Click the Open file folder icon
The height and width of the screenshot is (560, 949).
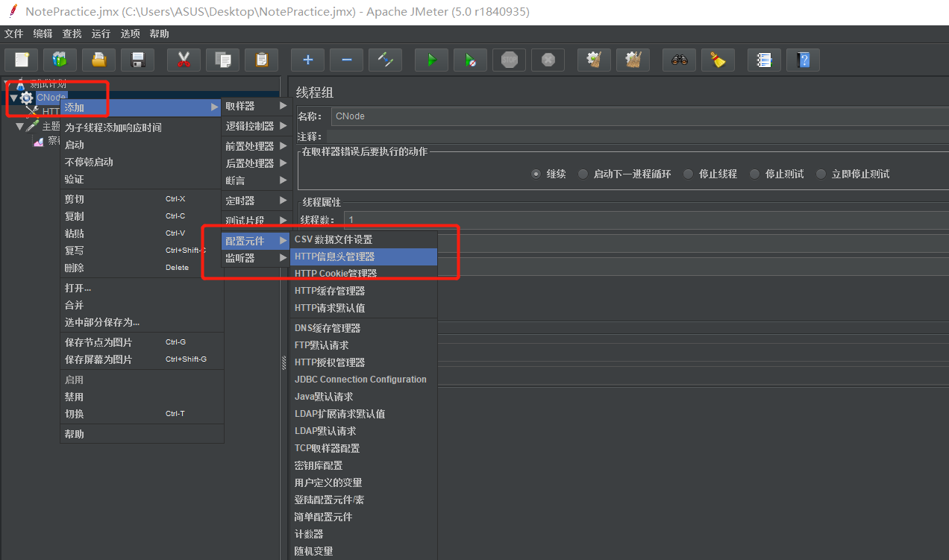(99, 60)
